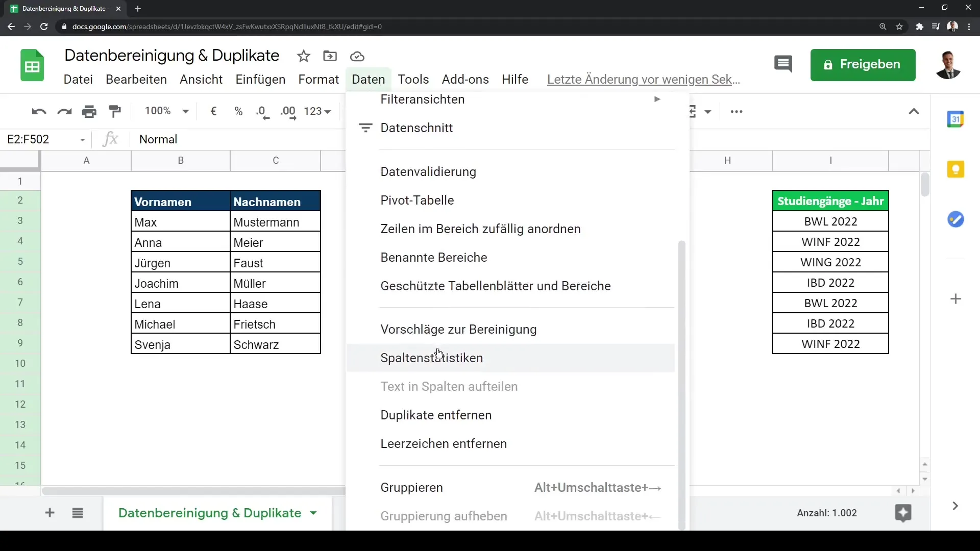
Task: Click the print icon in toolbar
Action: [89, 111]
